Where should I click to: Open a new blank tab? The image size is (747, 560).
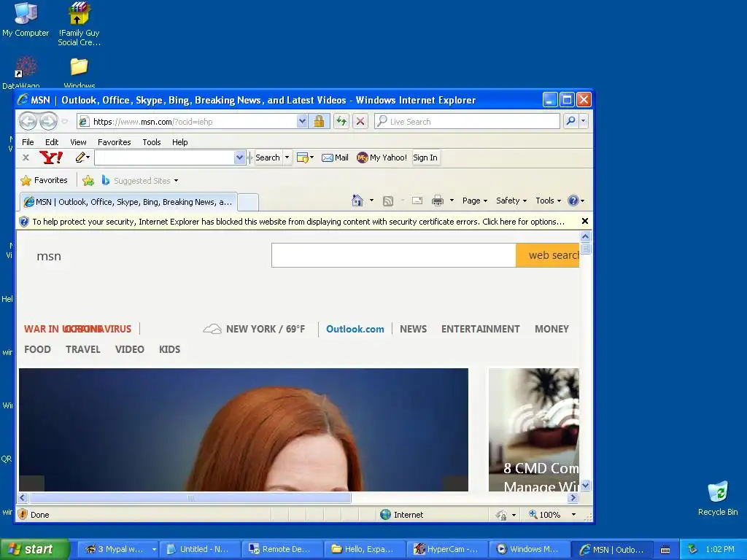(x=248, y=203)
